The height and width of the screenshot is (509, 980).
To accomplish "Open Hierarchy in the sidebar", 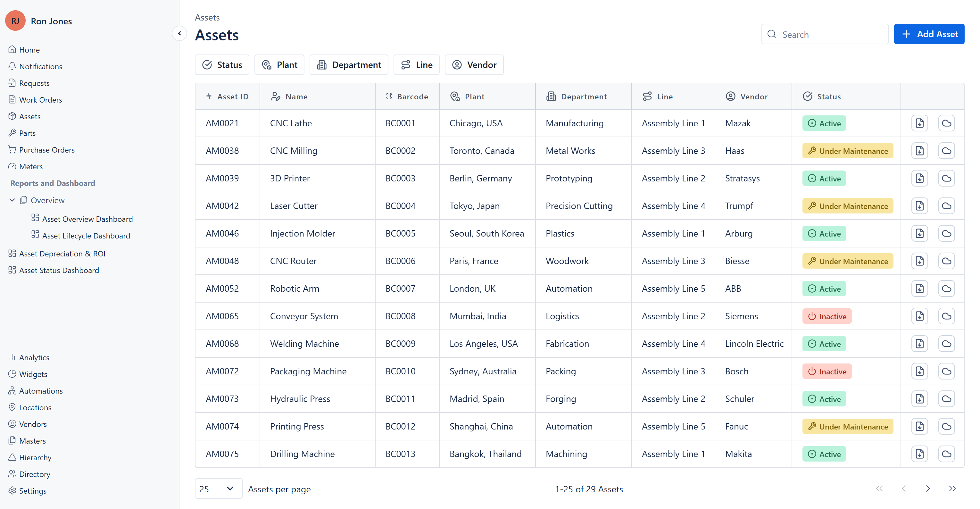I will 30,458.
